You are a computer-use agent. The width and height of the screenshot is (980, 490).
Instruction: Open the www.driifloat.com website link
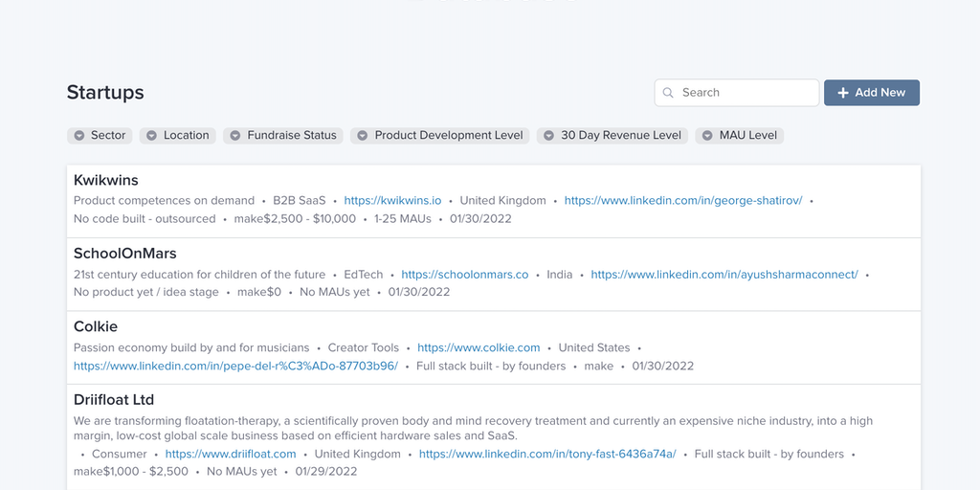click(x=231, y=454)
